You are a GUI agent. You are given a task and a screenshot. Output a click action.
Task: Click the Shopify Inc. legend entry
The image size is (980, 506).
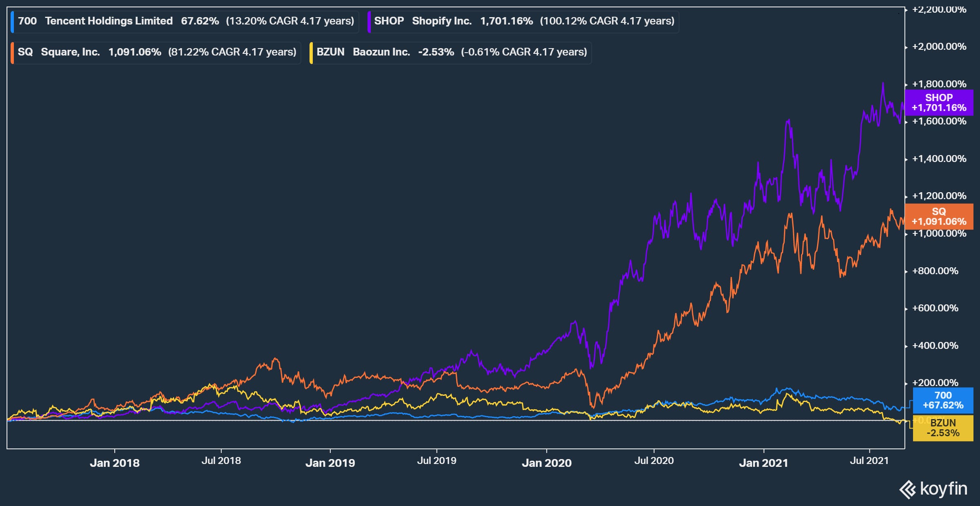[x=523, y=21]
